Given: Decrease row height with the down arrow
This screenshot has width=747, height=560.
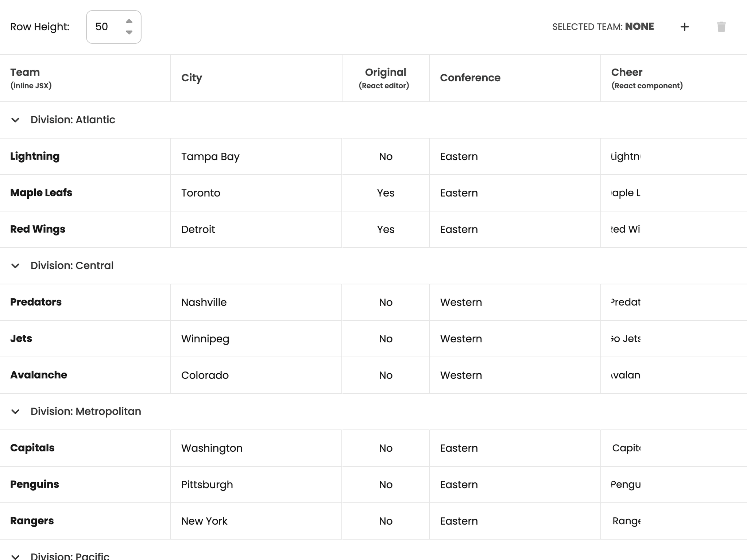Looking at the screenshot, I should click(x=129, y=32).
